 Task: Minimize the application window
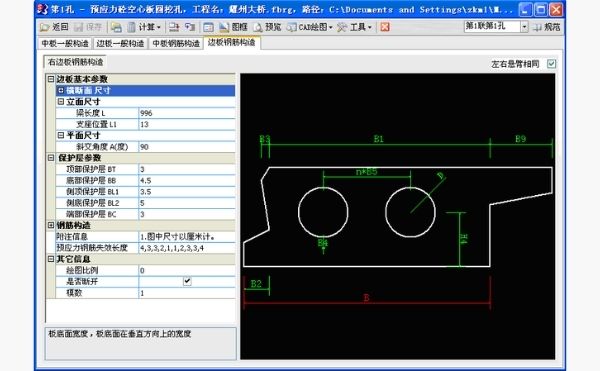(x=525, y=9)
